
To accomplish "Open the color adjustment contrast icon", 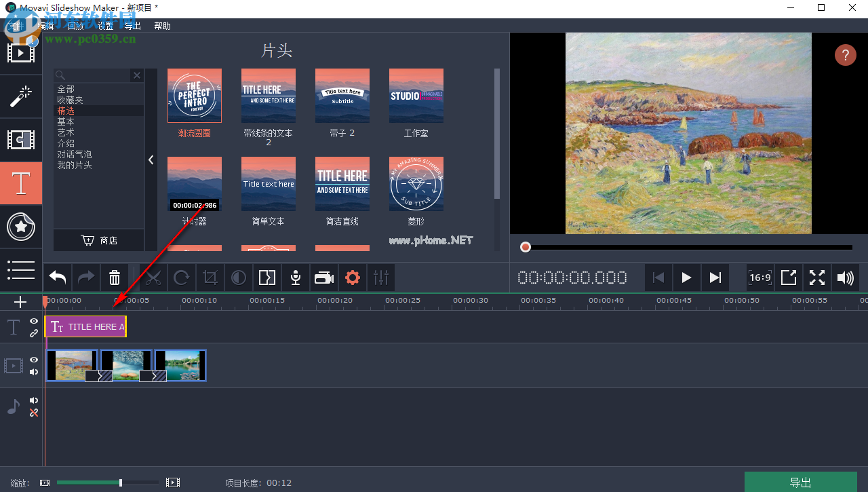I will pyautogui.click(x=239, y=278).
